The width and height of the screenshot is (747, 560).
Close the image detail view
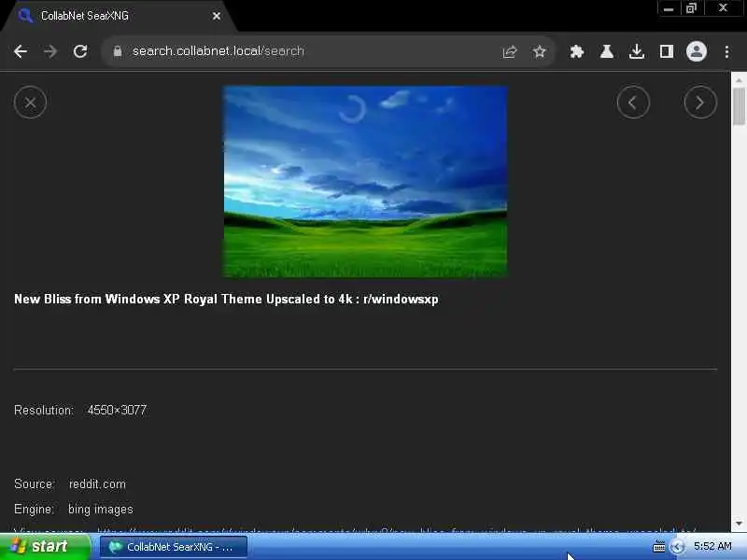click(31, 103)
